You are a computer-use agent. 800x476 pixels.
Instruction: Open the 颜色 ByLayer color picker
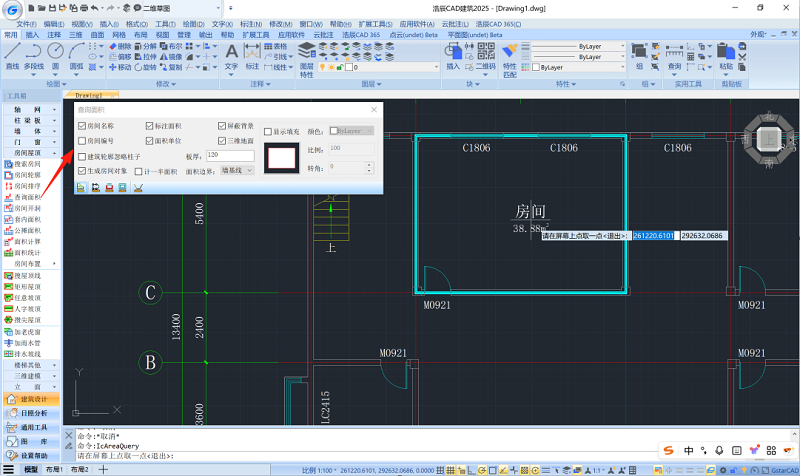click(351, 131)
